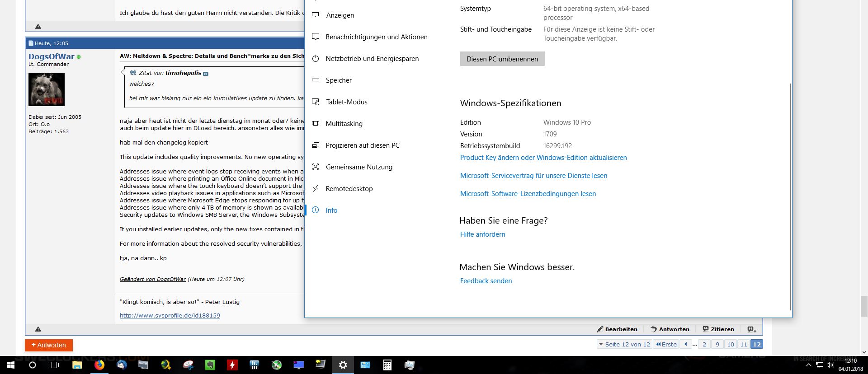
Task: Click the network tray icon
Action: pyautogui.click(x=819, y=365)
